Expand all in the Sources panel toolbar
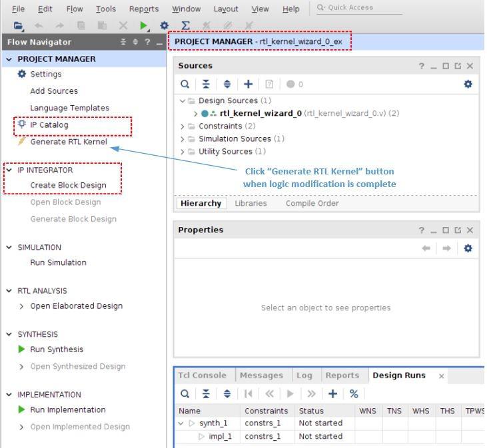The image size is (487, 448). coord(227,84)
